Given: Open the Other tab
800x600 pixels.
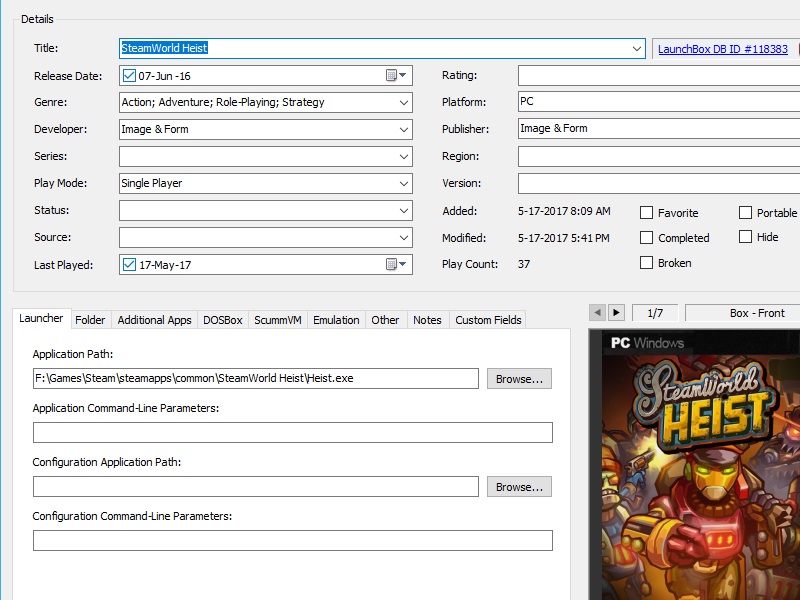Looking at the screenshot, I should tap(385, 320).
